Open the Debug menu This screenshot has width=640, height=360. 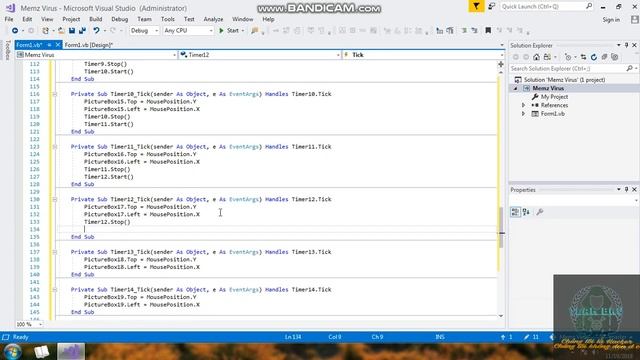119,19
